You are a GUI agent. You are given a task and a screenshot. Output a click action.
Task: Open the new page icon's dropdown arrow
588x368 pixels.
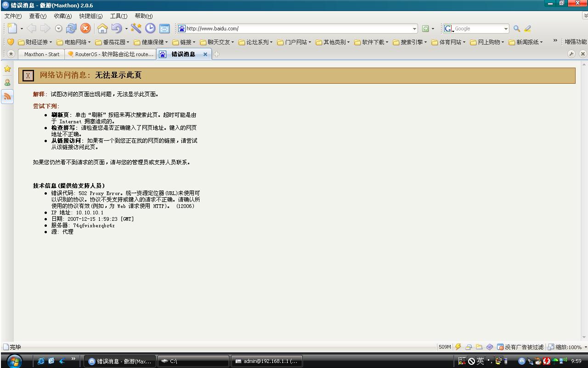tap(22, 29)
